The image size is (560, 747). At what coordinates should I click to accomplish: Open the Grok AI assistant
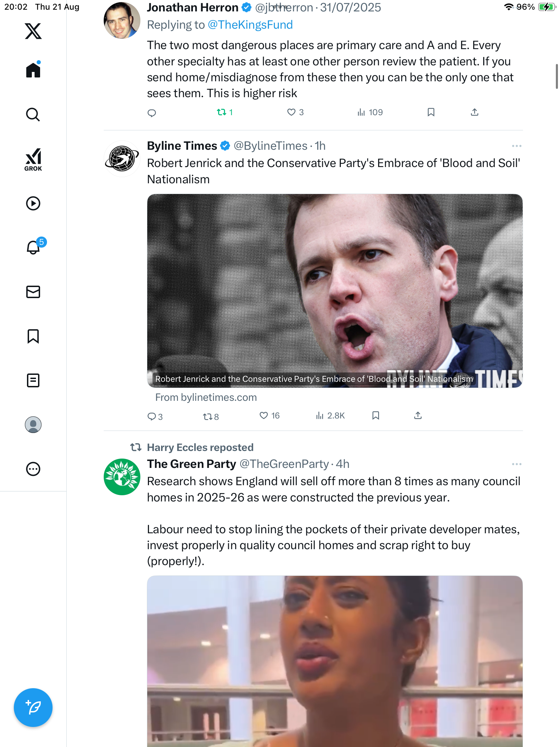33,159
